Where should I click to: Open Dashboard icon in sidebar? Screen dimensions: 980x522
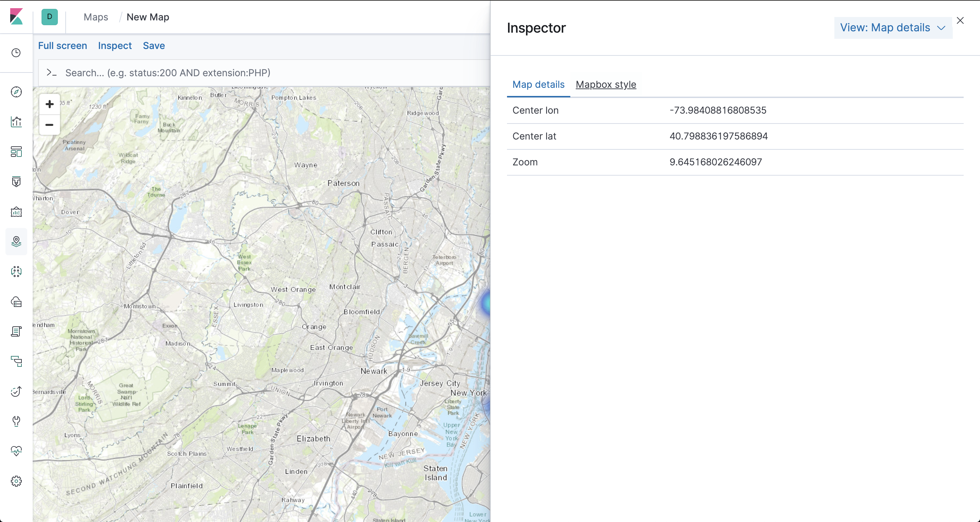pos(16,152)
